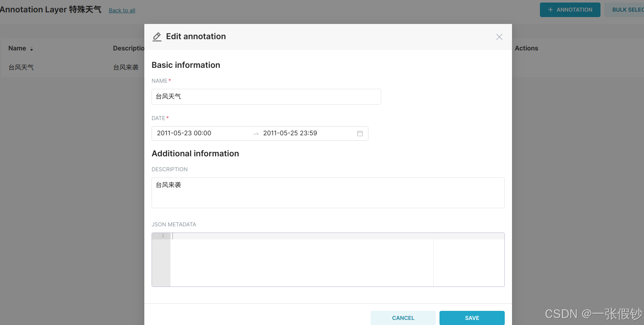
Task: Select the 台风天气 row name cell
Action: [x=21, y=67]
